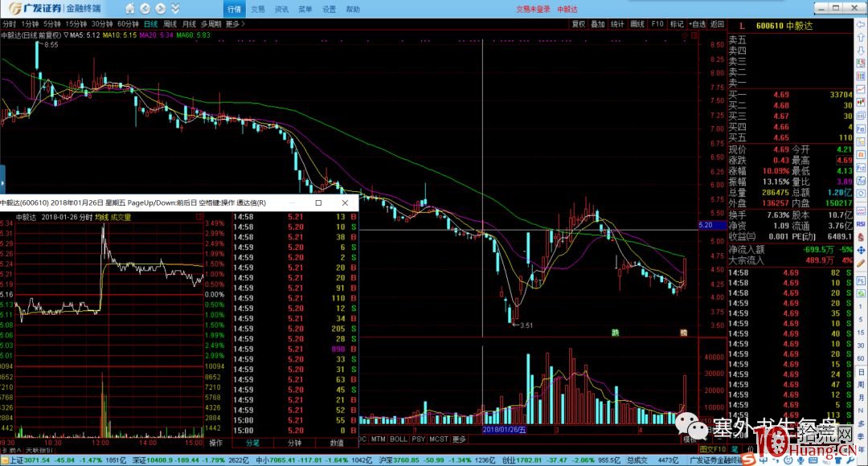Choose the 5 period shortcut in sidebar

[861, 319]
